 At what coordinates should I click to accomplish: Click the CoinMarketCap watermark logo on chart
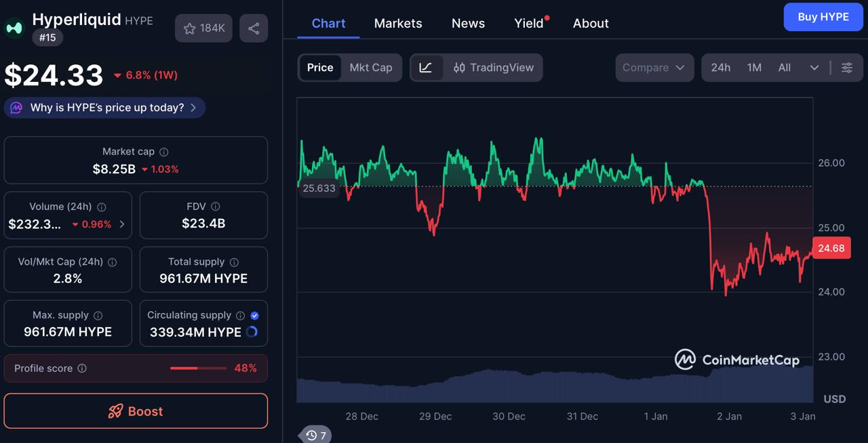point(685,360)
